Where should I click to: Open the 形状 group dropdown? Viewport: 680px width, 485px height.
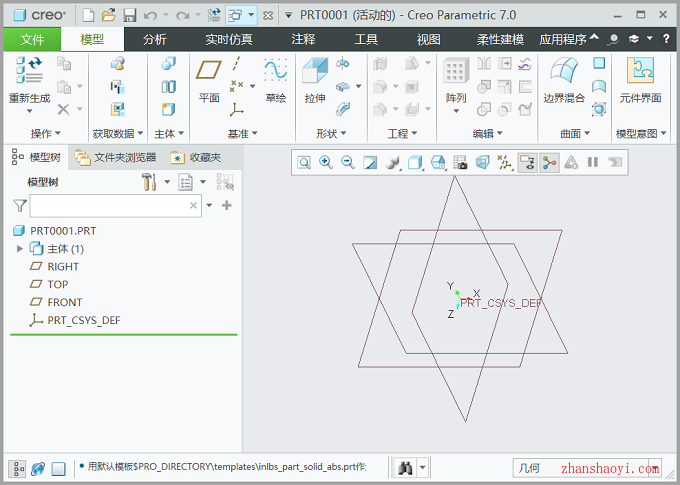click(x=331, y=134)
